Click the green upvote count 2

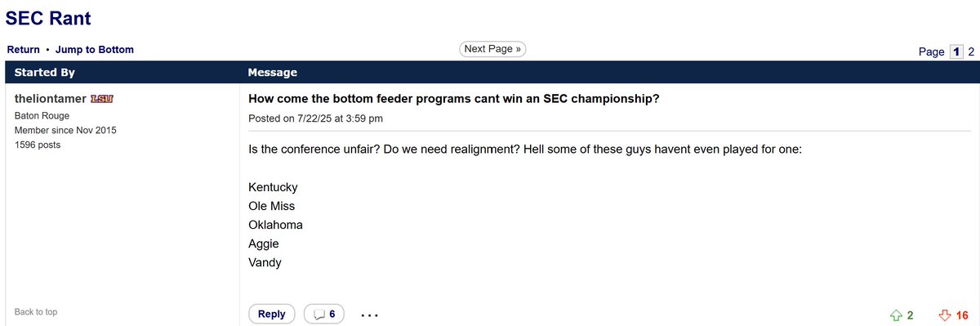tap(910, 315)
